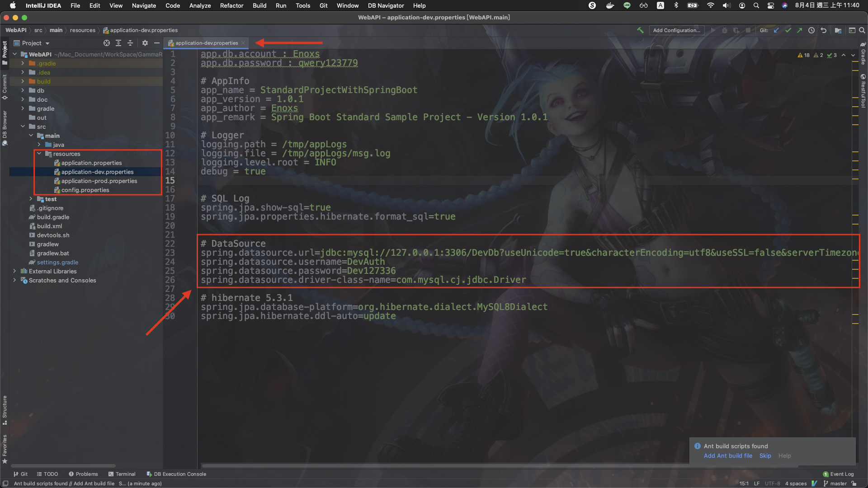The image size is (868, 488).
Task: Go to previous highlighted error arrow
Action: coord(844,55)
